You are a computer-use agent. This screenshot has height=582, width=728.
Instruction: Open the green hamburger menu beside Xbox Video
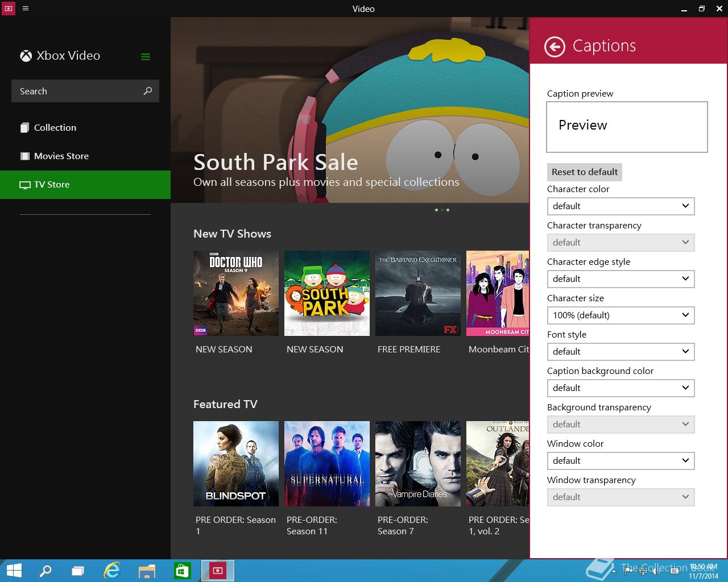146,56
